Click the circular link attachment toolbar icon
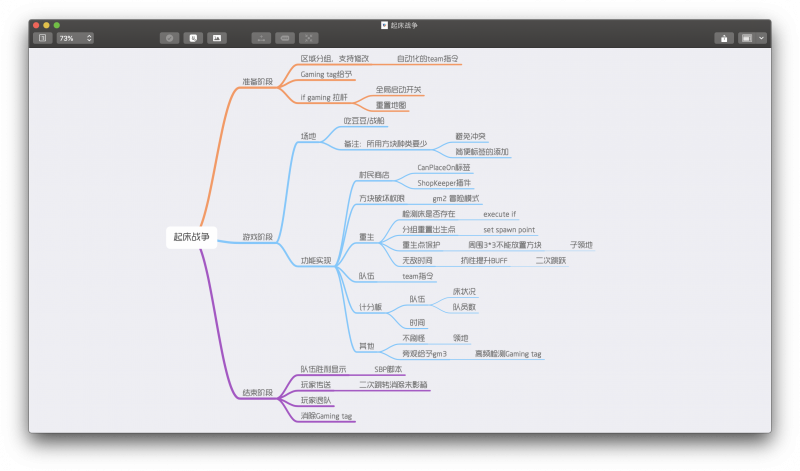 tap(169, 38)
